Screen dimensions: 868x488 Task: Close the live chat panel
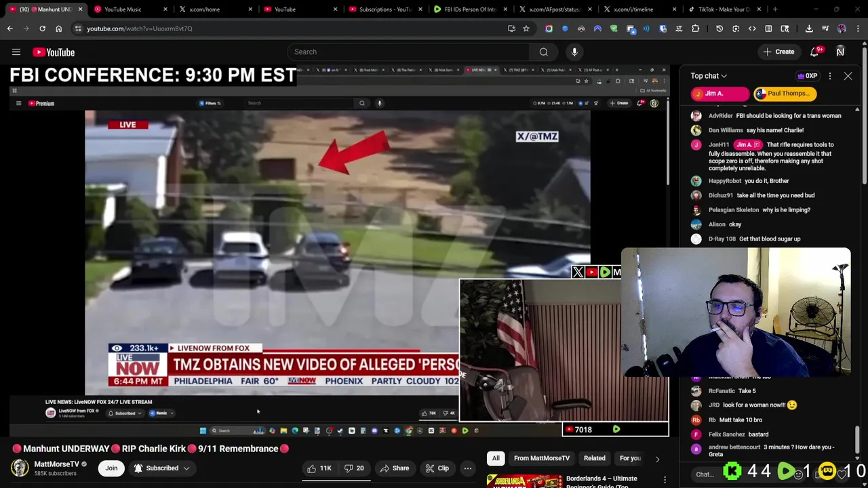[x=848, y=76]
